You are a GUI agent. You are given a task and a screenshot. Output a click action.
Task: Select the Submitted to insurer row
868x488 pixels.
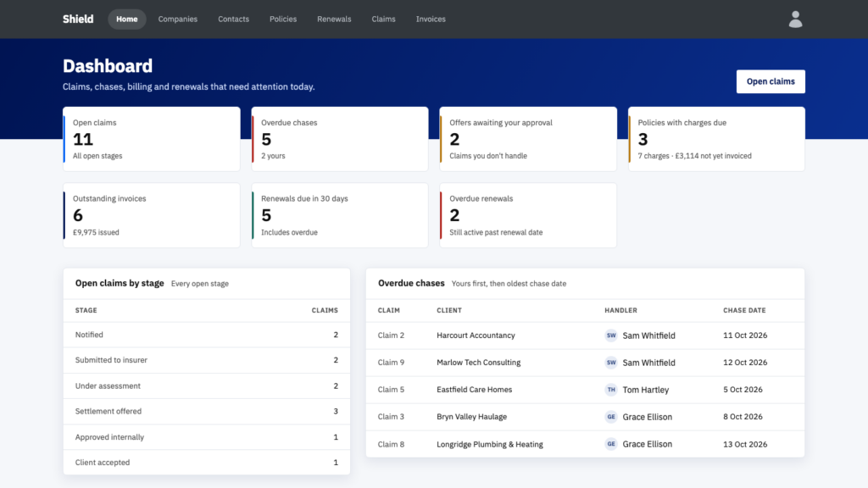pos(207,360)
